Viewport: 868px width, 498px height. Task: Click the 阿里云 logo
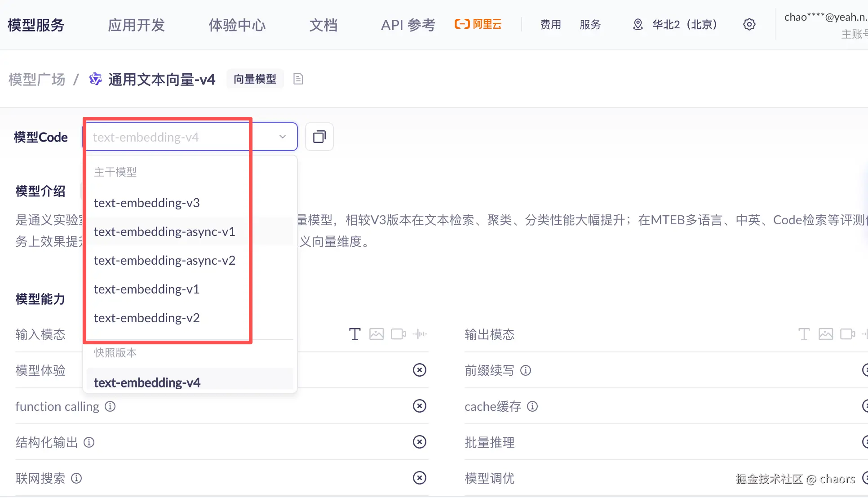(x=478, y=24)
